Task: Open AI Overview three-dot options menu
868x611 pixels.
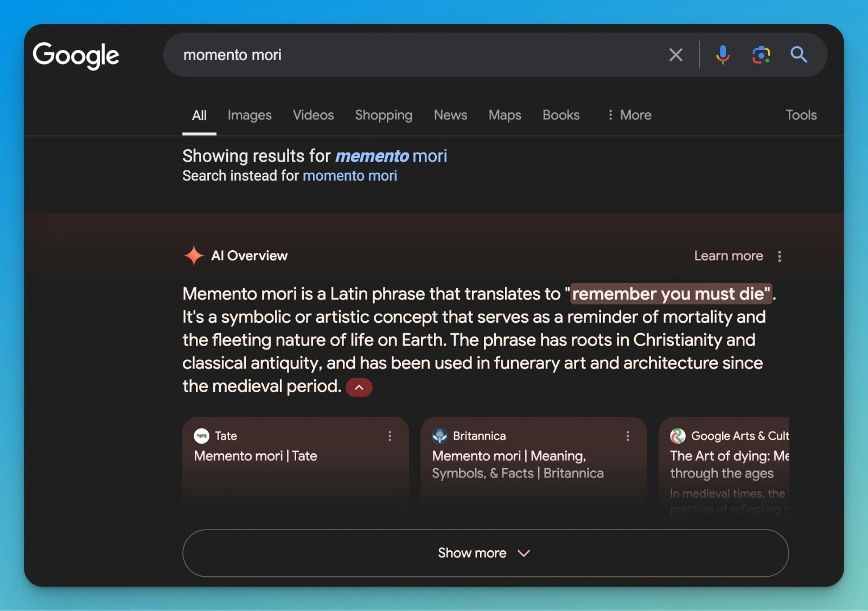Action: (x=780, y=256)
